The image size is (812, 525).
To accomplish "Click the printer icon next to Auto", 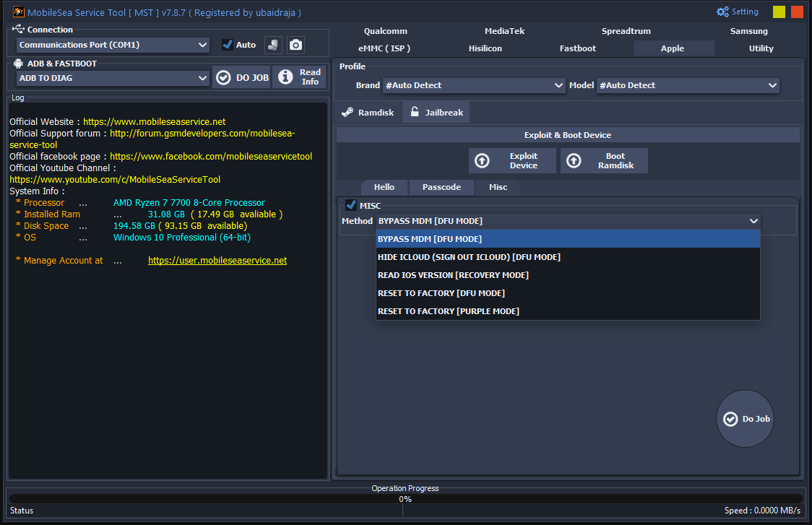I will (x=275, y=44).
